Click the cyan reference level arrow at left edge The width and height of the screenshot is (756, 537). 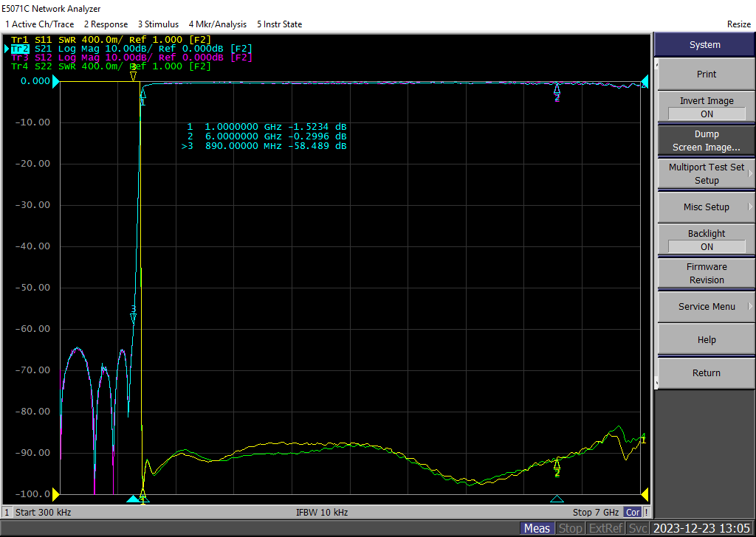tap(55, 81)
